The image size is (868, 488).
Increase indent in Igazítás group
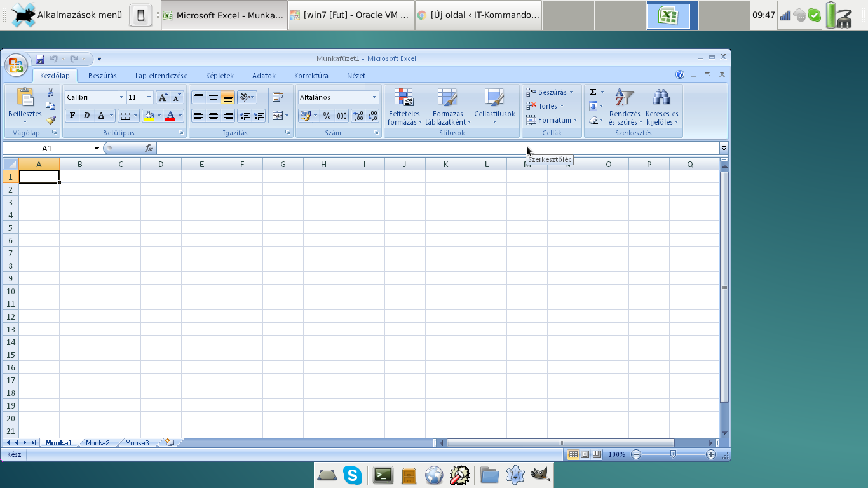(259, 116)
